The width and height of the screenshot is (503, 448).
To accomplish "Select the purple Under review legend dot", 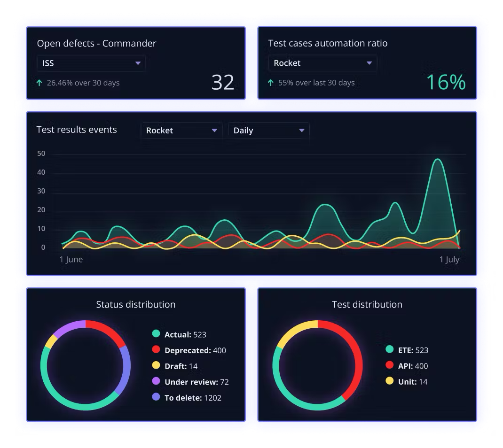I will click(156, 381).
